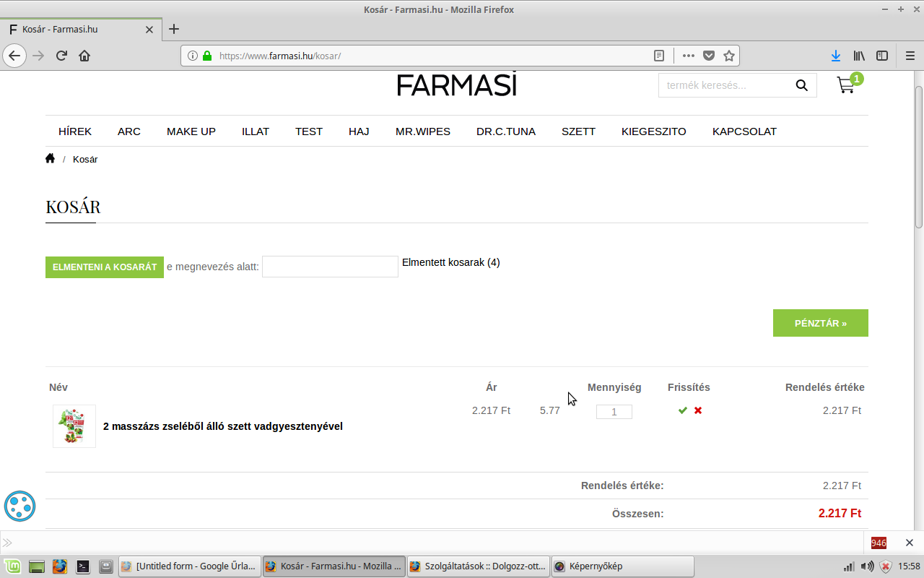
Task: Toggle reader view in address bar
Action: 658,56
